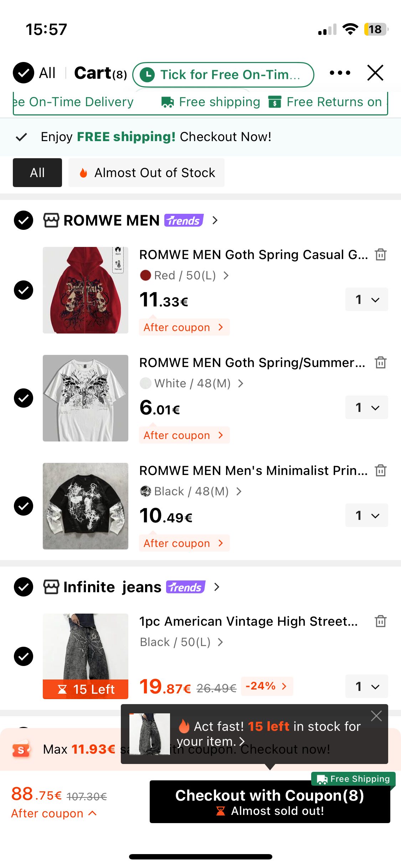Change quantity of the vintage jeans

(x=366, y=687)
